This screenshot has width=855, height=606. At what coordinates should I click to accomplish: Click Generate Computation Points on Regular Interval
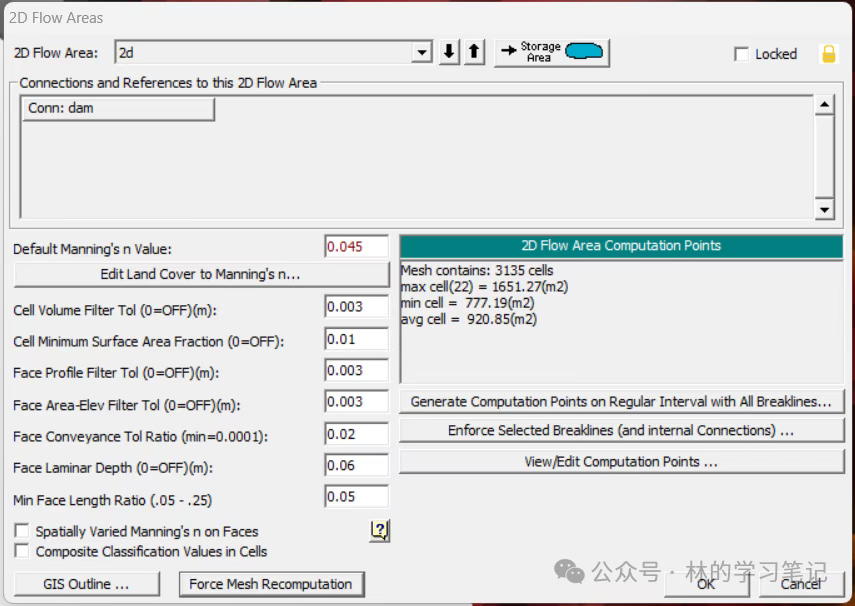tap(621, 401)
